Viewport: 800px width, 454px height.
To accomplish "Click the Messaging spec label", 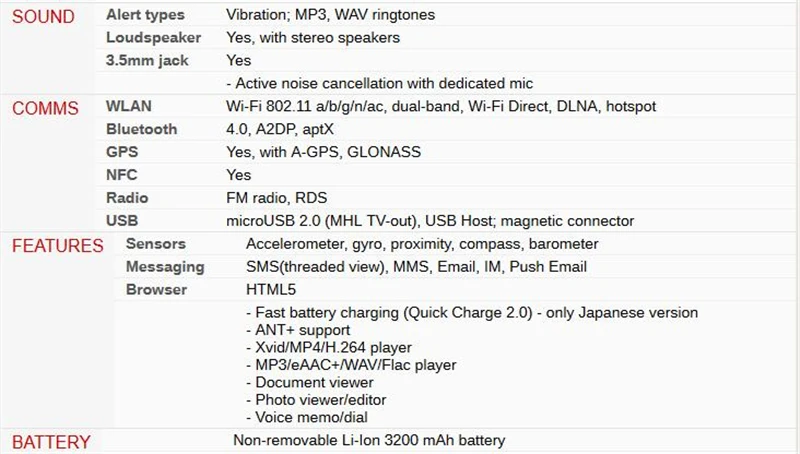I will point(165,267).
